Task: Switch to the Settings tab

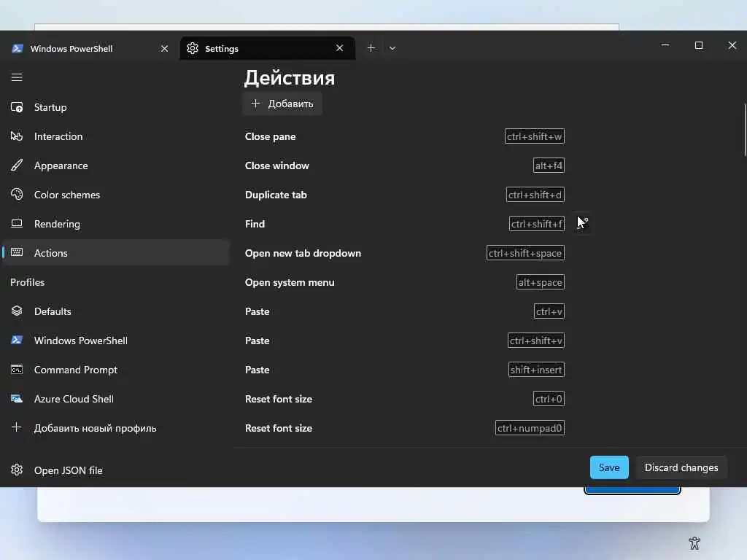Action: pyautogui.click(x=267, y=48)
